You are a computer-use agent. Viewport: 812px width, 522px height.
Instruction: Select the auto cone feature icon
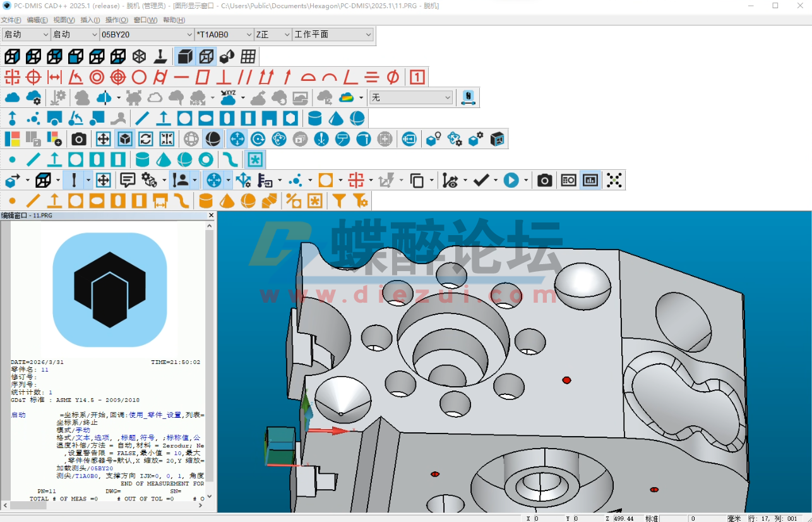336,118
